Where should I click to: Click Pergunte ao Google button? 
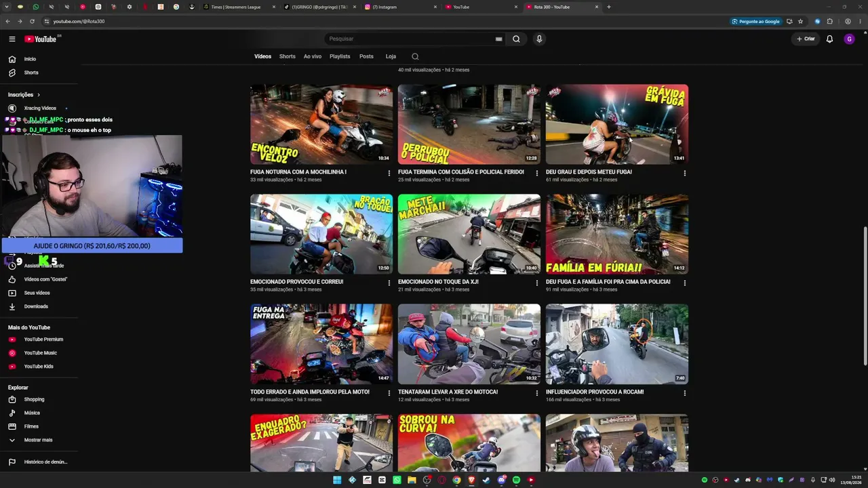(x=756, y=21)
